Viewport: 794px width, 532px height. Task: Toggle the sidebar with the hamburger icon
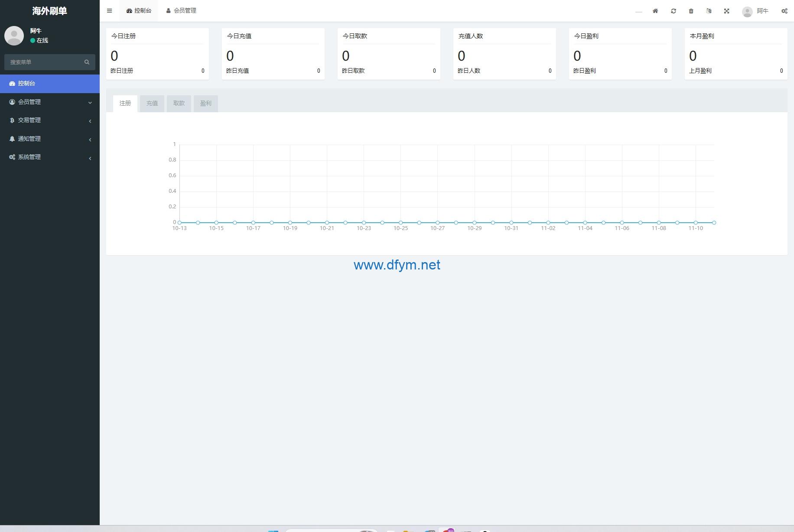109,11
